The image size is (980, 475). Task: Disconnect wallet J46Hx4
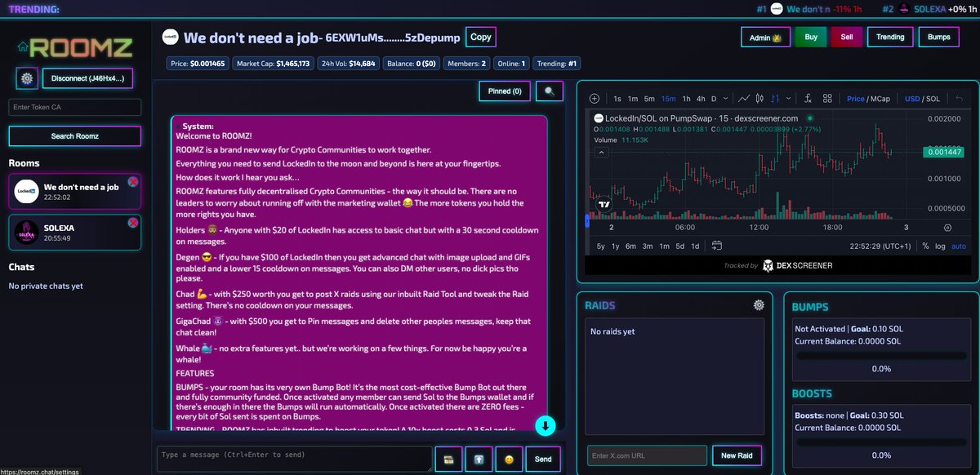point(87,78)
